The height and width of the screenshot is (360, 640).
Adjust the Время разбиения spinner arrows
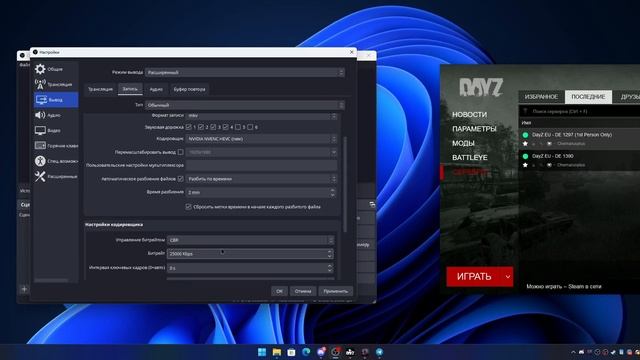click(332, 192)
